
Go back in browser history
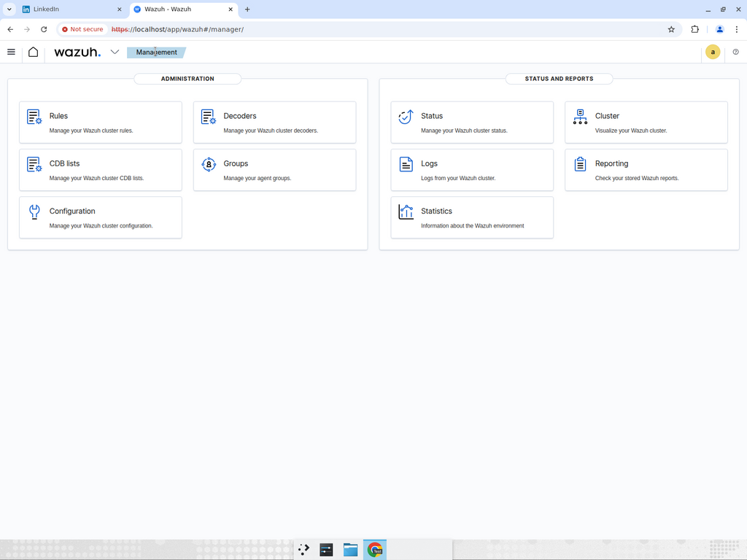[10, 29]
